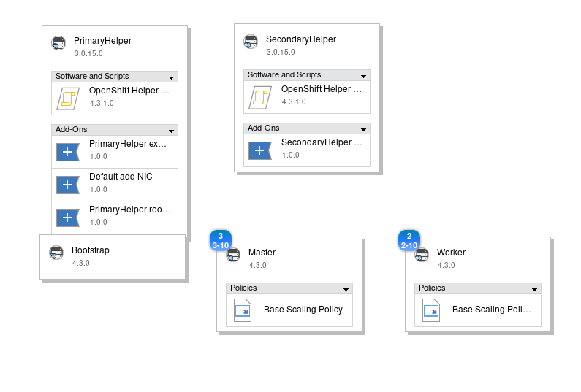Click the PrimaryHelper 'Software and Scripts' header label
The height and width of the screenshot is (392, 581).
(92, 76)
